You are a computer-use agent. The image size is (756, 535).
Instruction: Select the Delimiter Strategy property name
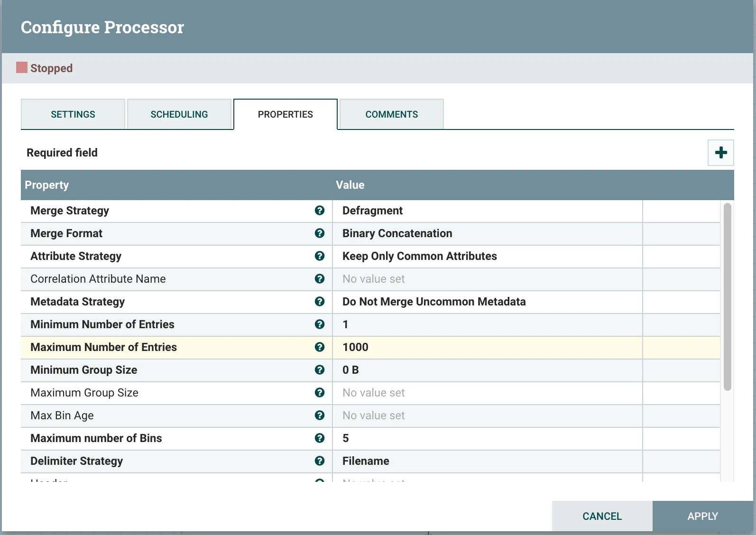point(77,461)
